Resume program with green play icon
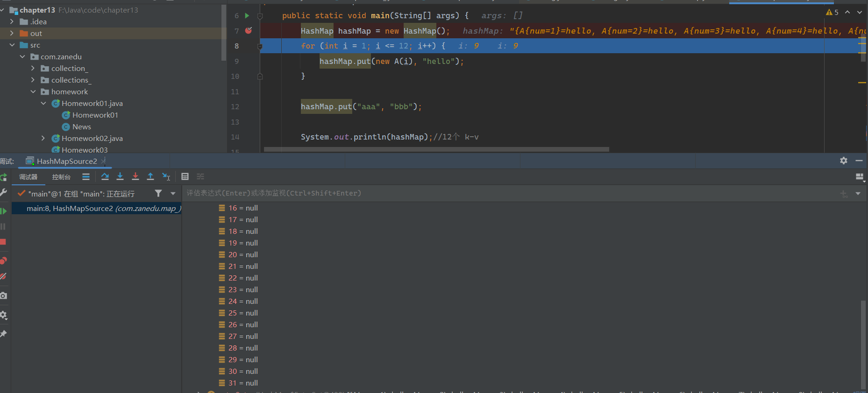Viewport: 868px width, 393px height. tap(3, 211)
